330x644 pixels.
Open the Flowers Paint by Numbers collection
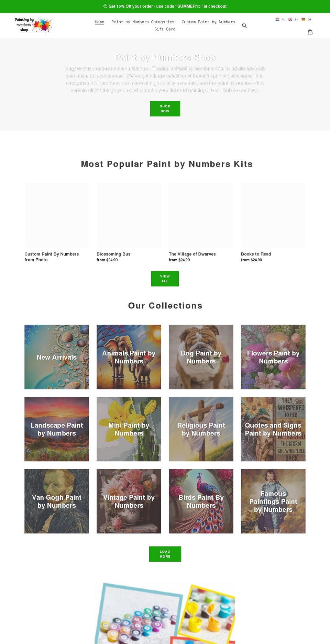[273, 357]
